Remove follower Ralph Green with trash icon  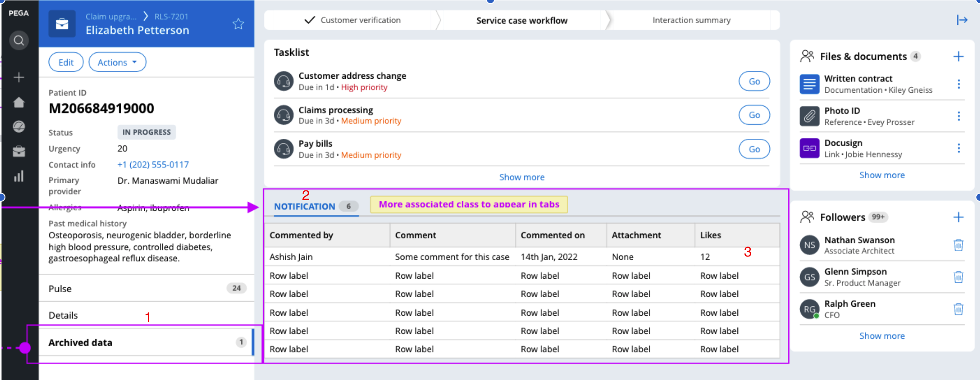(958, 309)
